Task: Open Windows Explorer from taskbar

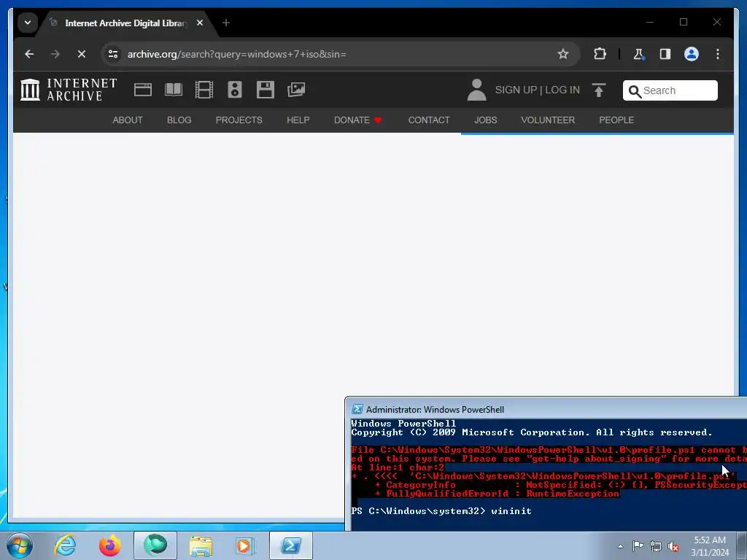Action: [x=201, y=545]
